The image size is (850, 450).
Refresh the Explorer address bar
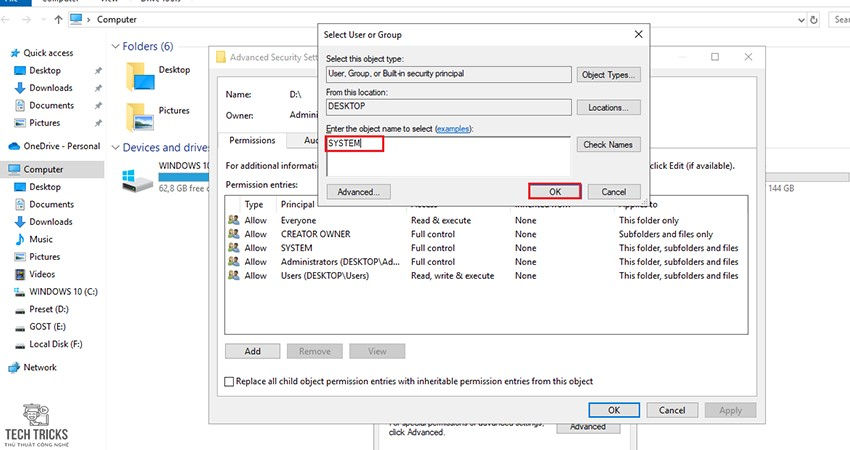pos(813,20)
